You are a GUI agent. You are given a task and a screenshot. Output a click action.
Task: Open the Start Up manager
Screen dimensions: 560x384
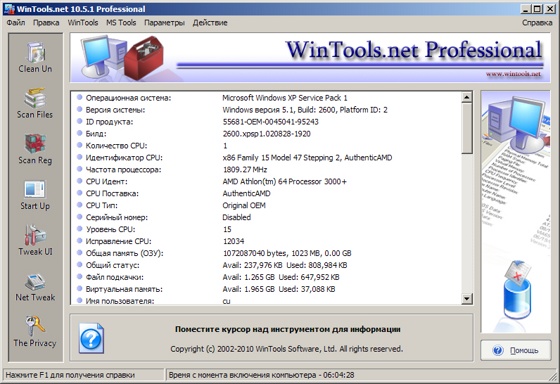[35, 195]
